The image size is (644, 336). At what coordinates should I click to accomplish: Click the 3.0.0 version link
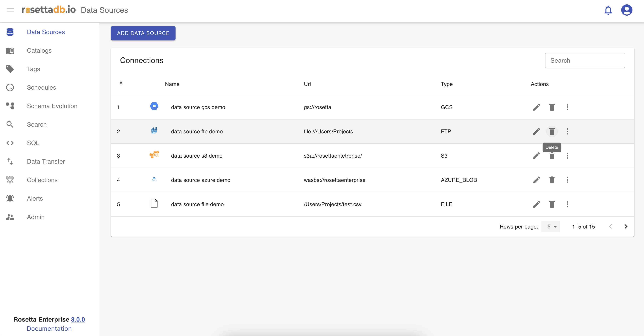coord(78,319)
